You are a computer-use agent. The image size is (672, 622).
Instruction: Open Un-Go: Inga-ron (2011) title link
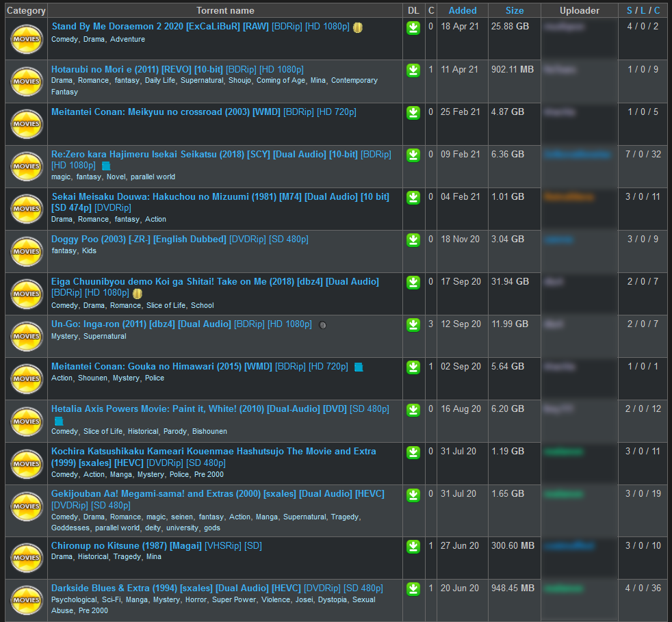click(x=181, y=324)
